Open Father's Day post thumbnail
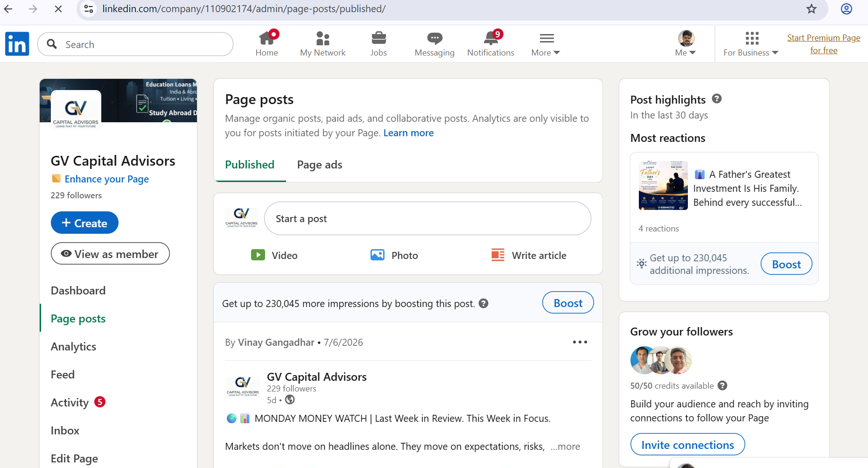This screenshot has width=868, height=468. [x=663, y=186]
